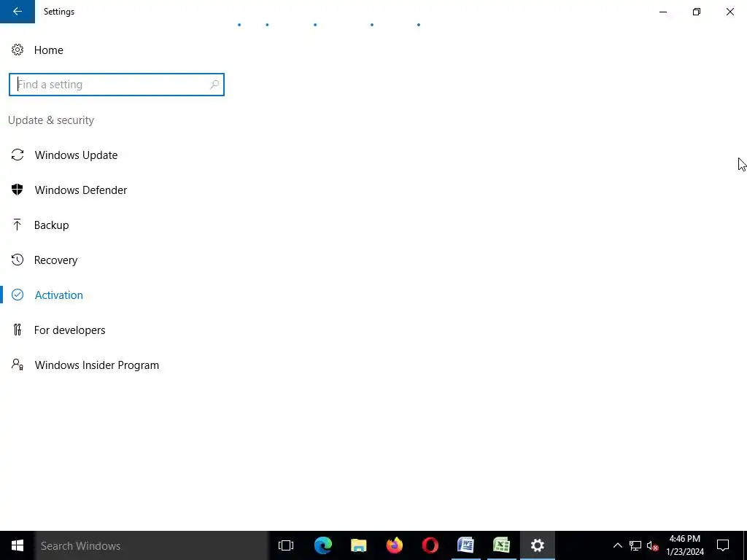Switch to Excel in taskbar
This screenshot has width=747, height=560.
(x=502, y=545)
